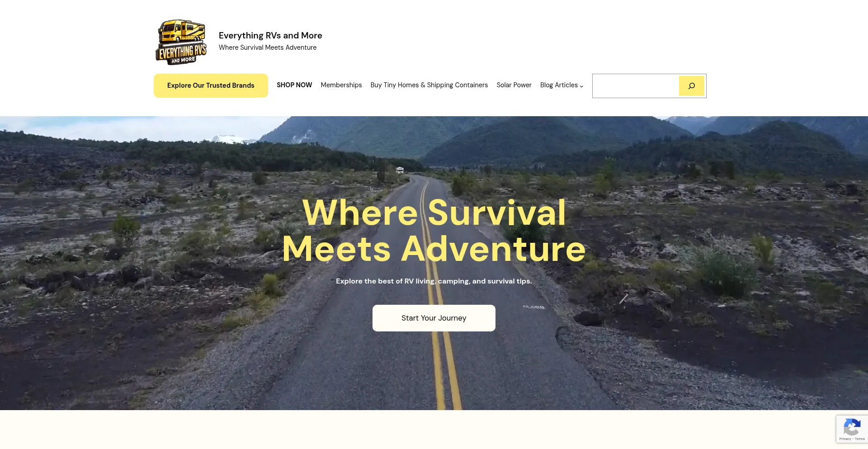Screen dimensions: 868x449
Task: Go to the Memberships page
Action: point(341,85)
